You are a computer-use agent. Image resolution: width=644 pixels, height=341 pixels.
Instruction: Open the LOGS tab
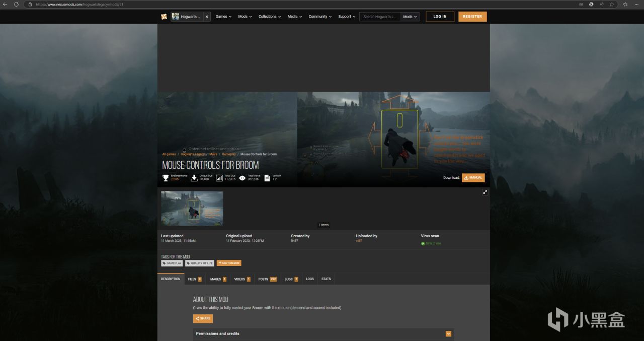coord(310,279)
